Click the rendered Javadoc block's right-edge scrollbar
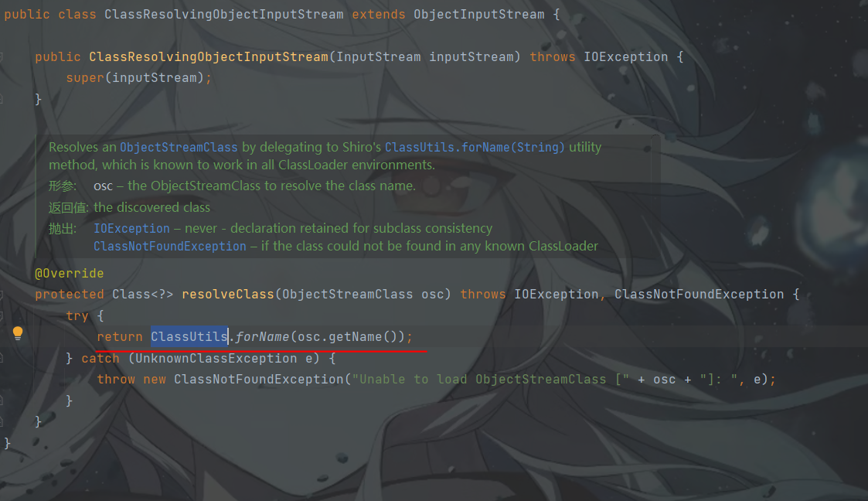Image resolution: width=868 pixels, height=501 pixels. [655, 194]
